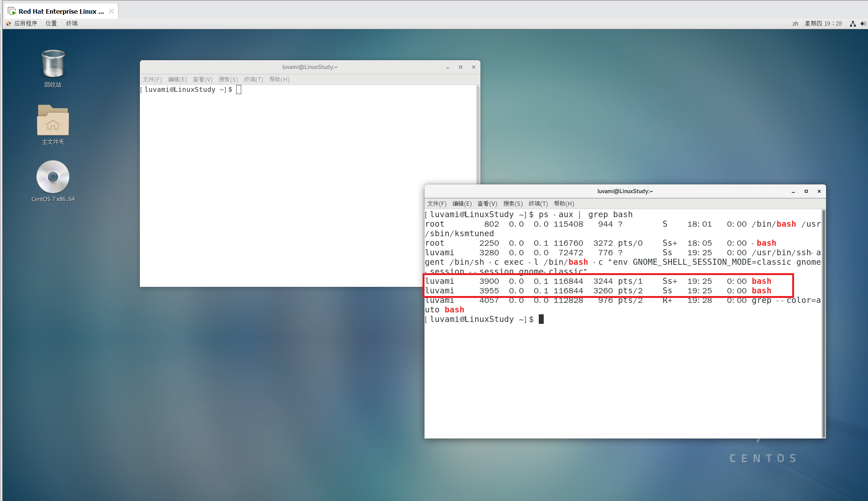This screenshot has width=868, height=501.
Task: Expand the 应用程序 menu
Action: 26,23
